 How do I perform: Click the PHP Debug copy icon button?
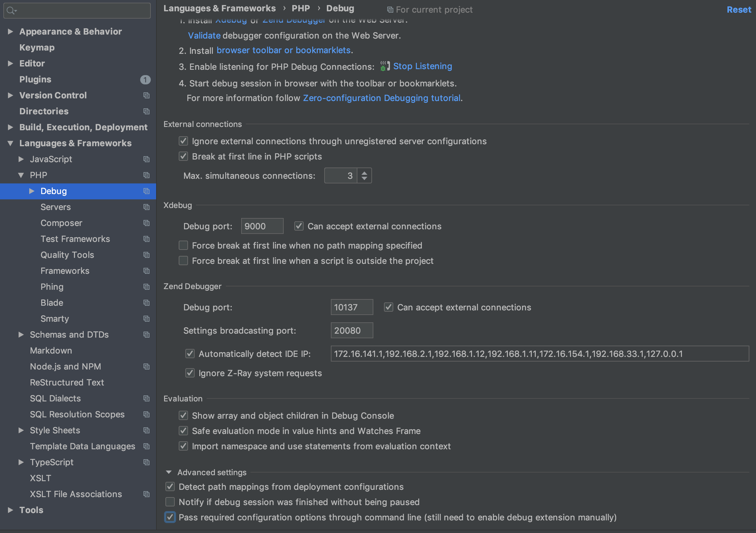[146, 191]
